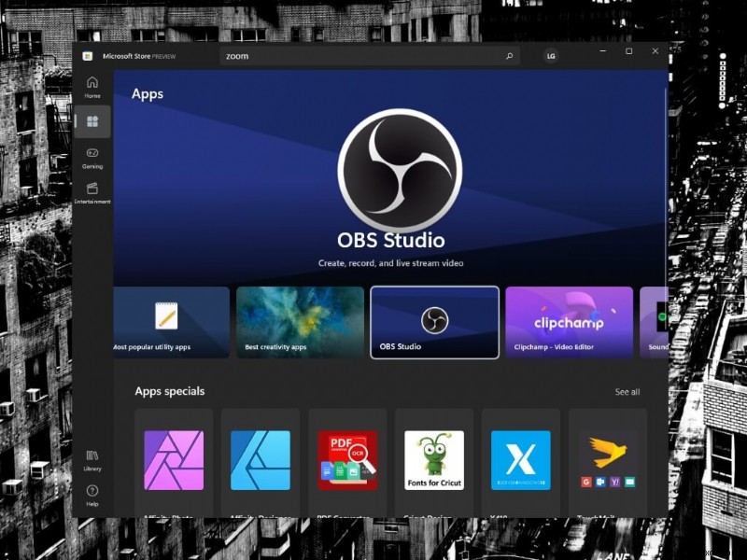Viewport: 747px width, 560px height.
Task: Open the Library in sidebar
Action: (x=92, y=460)
